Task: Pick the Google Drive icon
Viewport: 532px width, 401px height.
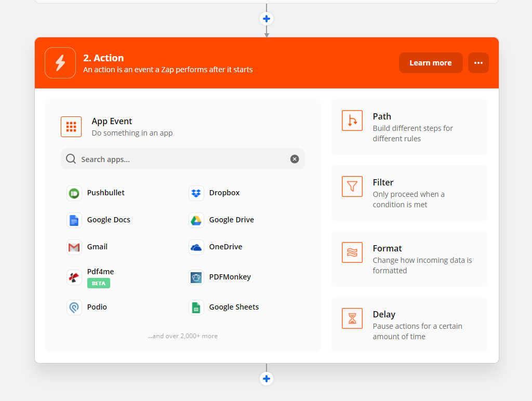Action: [x=196, y=220]
